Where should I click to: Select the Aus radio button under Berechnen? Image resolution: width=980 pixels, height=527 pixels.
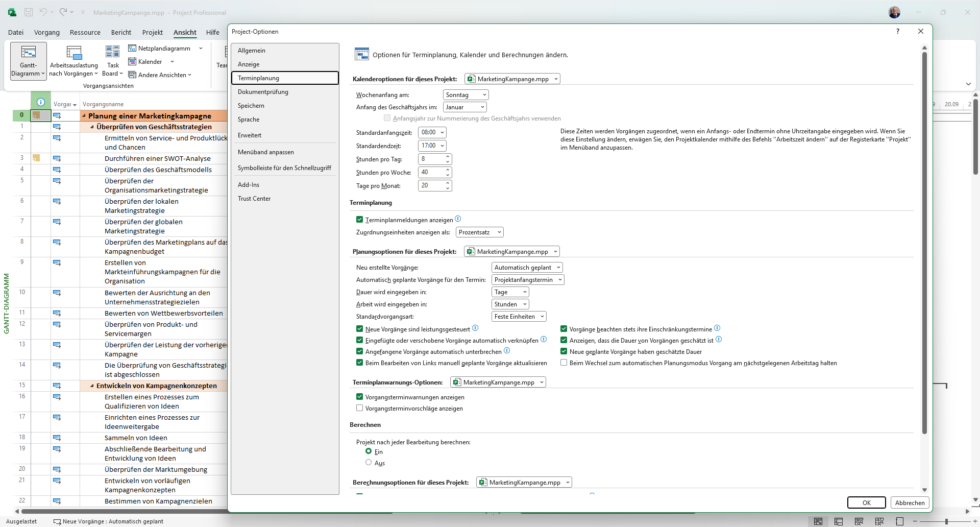[369, 462]
